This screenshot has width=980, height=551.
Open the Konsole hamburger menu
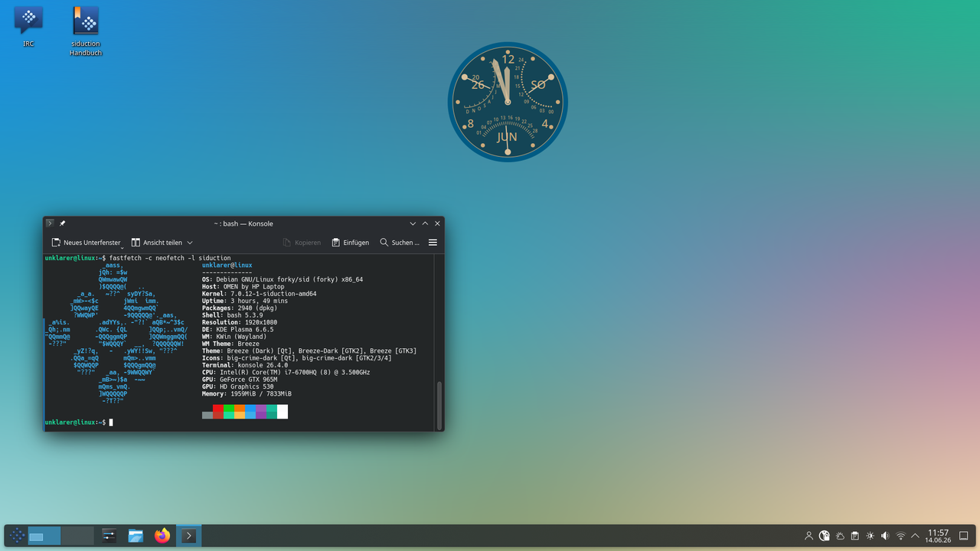click(433, 243)
